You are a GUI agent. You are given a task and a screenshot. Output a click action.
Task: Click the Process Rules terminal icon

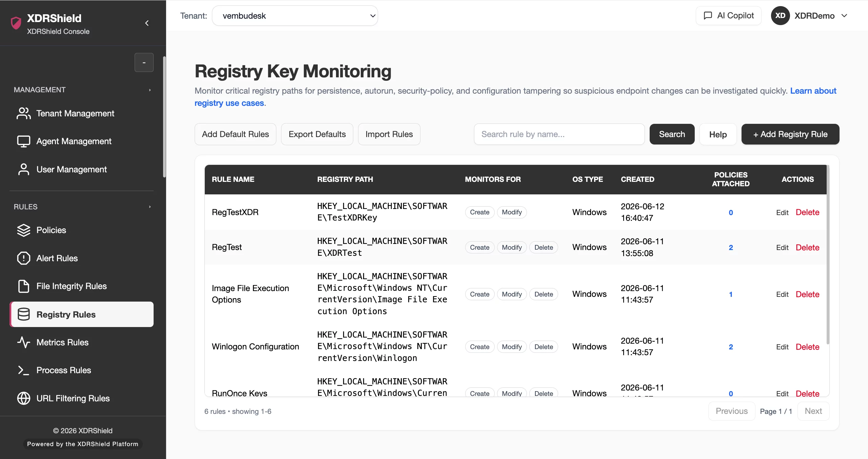click(23, 370)
